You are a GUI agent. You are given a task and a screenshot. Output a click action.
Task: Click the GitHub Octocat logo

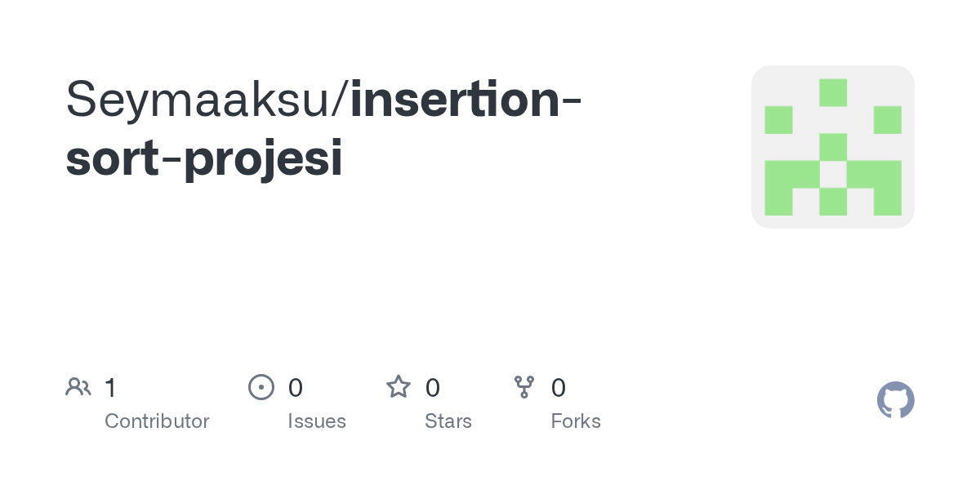(x=895, y=400)
